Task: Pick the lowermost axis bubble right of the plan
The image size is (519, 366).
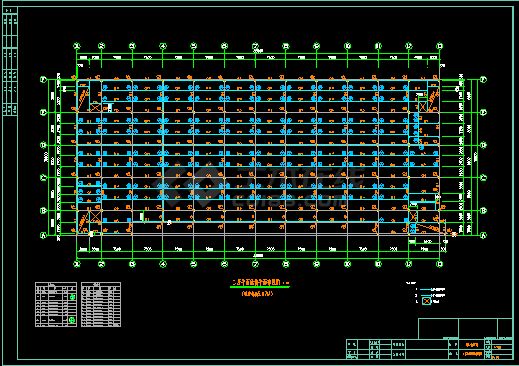Action: click(x=483, y=235)
